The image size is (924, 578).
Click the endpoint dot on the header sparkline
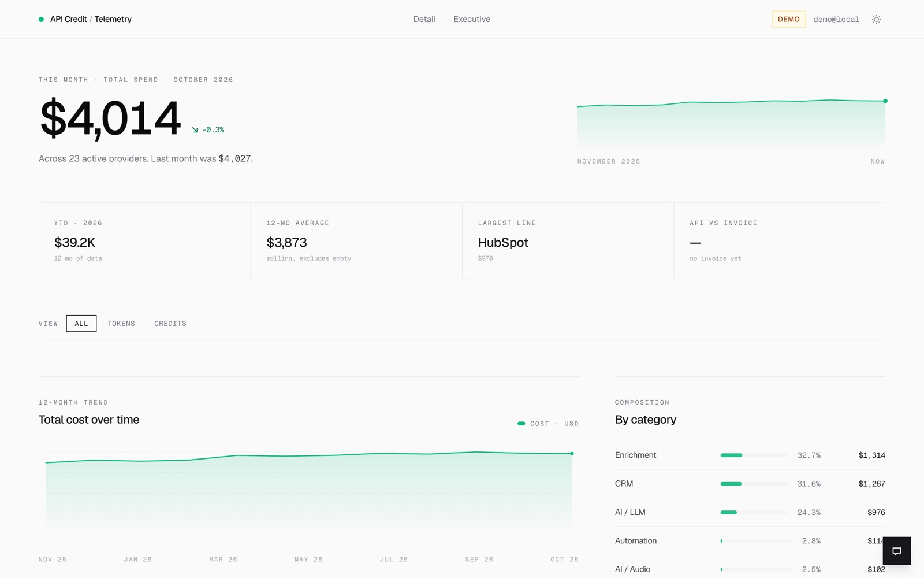click(885, 101)
